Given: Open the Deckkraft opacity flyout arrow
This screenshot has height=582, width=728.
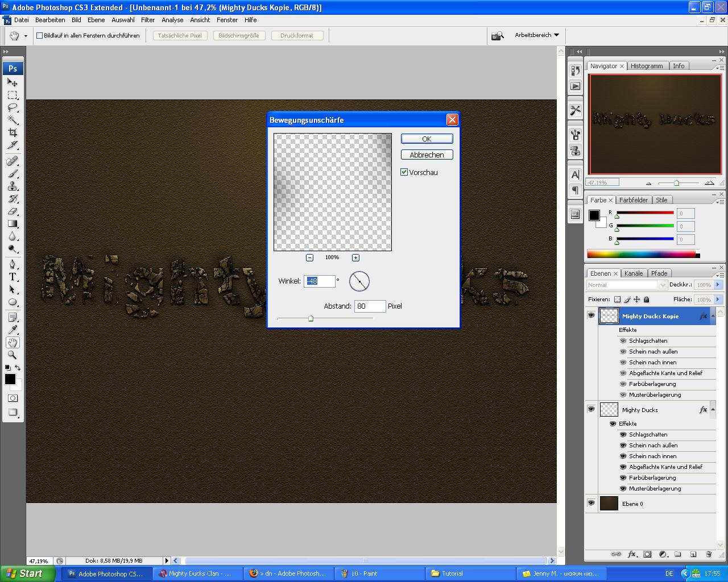Looking at the screenshot, I should pos(718,285).
